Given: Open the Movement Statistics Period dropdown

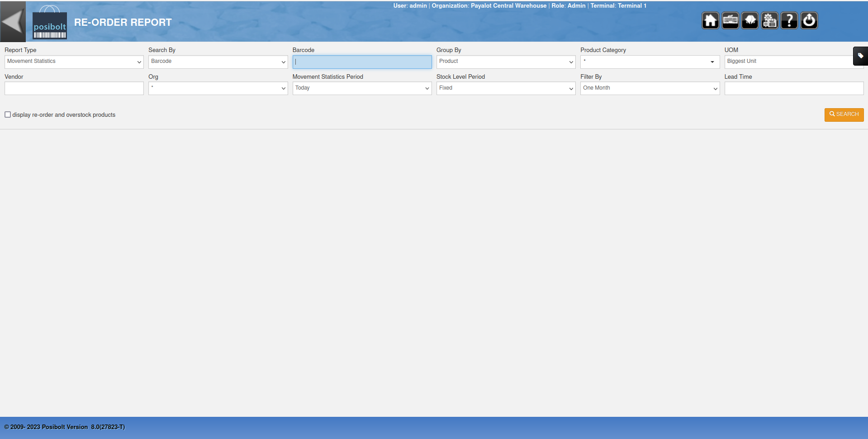Looking at the screenshot, I should (362, 88).
